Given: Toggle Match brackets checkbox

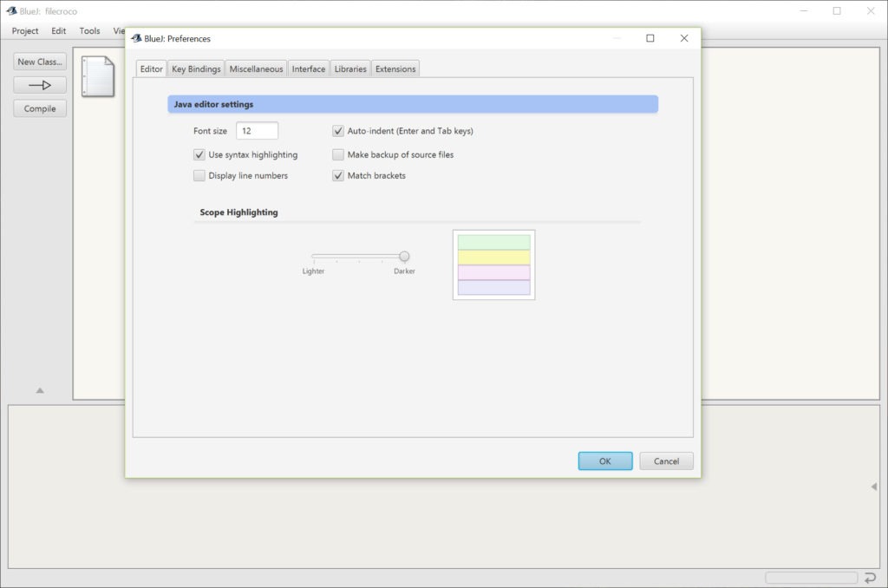Looking at the screenshot, I should point(338,175).
